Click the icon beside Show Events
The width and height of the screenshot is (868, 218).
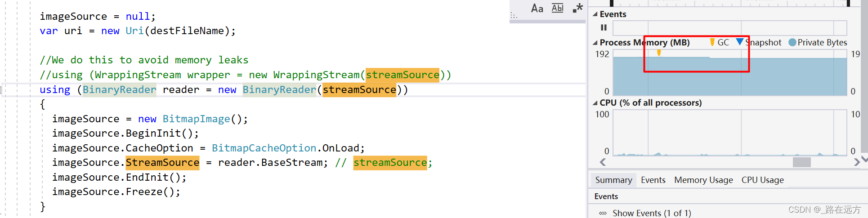(603, 214)
